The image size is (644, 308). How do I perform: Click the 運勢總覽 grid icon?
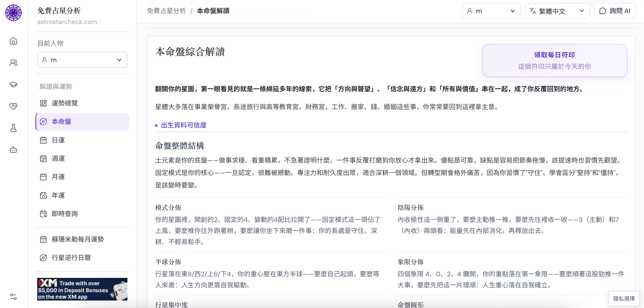pyautogui.click(x=43, y=103)
